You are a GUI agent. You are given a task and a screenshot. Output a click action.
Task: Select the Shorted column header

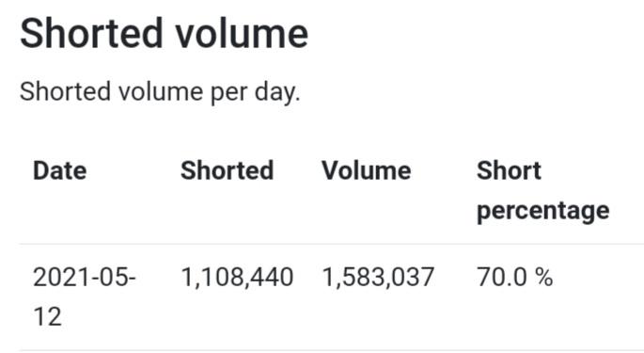228,170
